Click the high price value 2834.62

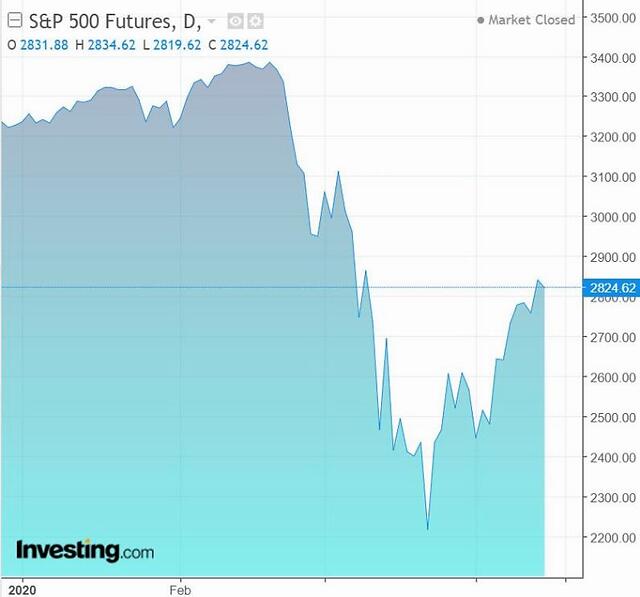(x=111, y=45)
